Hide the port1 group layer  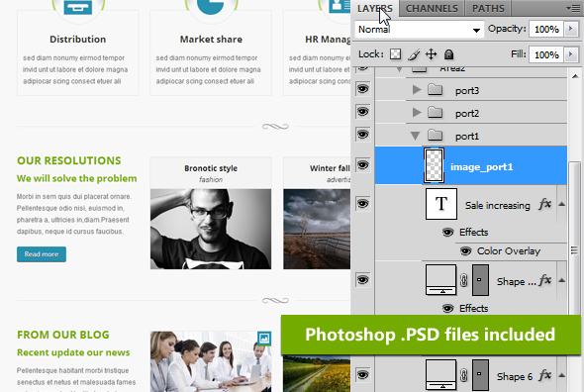click(x=362, y=135)
